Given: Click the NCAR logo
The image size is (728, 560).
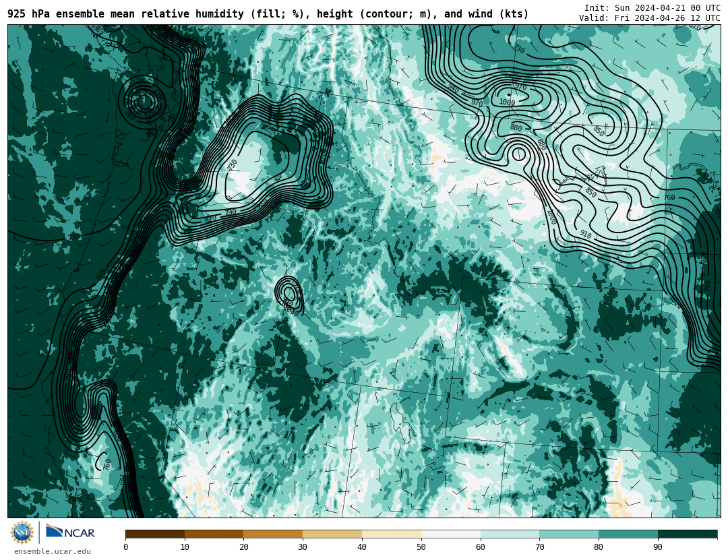Looking at the screenshot, I should (x=71, y=532).
